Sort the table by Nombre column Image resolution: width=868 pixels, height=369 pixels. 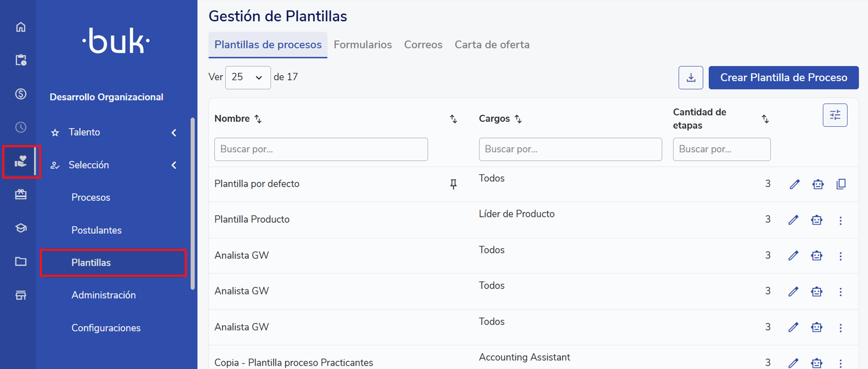tap(258, 119)
